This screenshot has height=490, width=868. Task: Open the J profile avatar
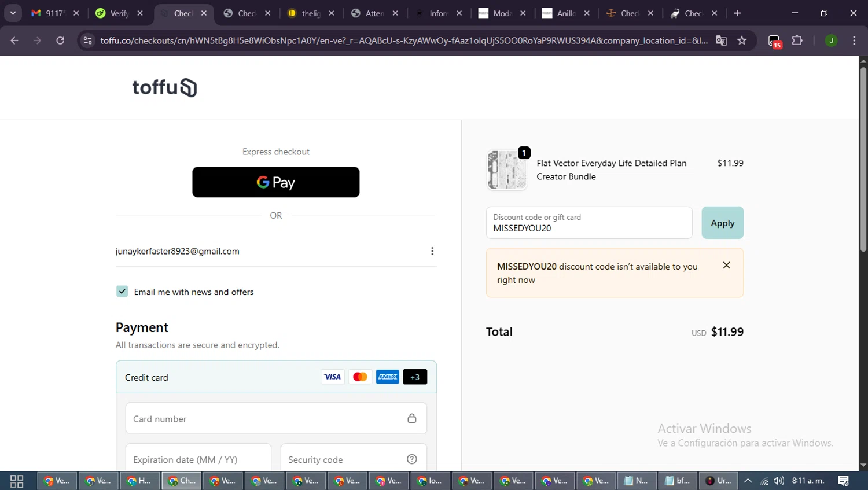831,40
